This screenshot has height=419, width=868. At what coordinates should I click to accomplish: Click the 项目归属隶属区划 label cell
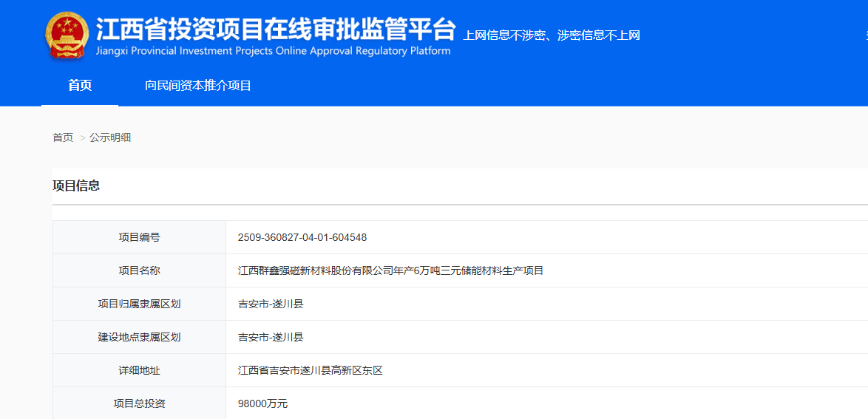[x=139, y=304]
